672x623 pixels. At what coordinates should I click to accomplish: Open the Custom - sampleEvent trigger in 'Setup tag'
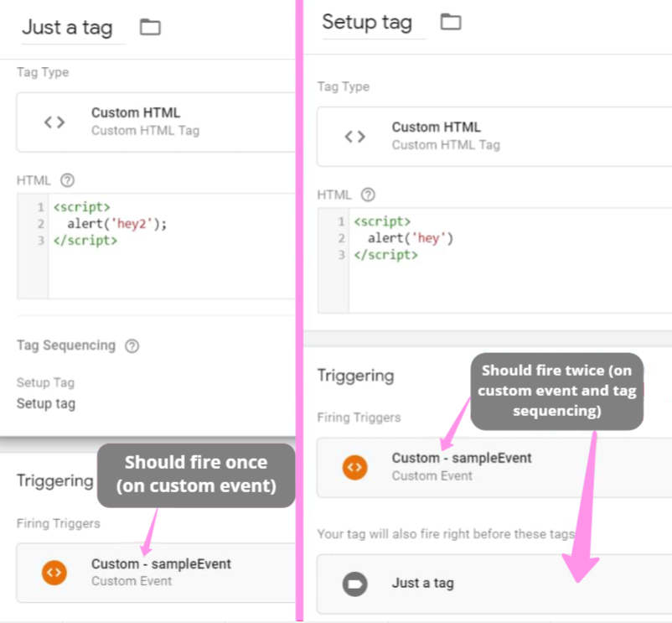click(x=462, y=459)
